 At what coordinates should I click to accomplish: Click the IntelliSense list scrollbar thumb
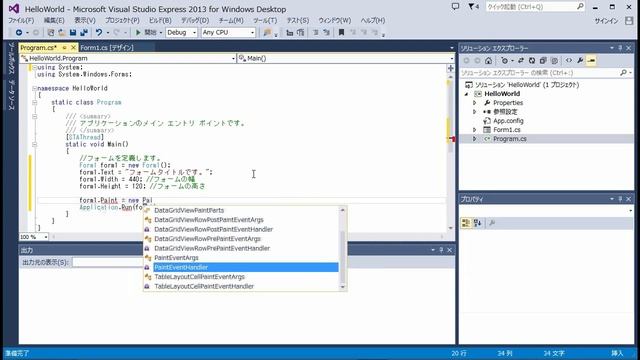(x=342, y=257)
